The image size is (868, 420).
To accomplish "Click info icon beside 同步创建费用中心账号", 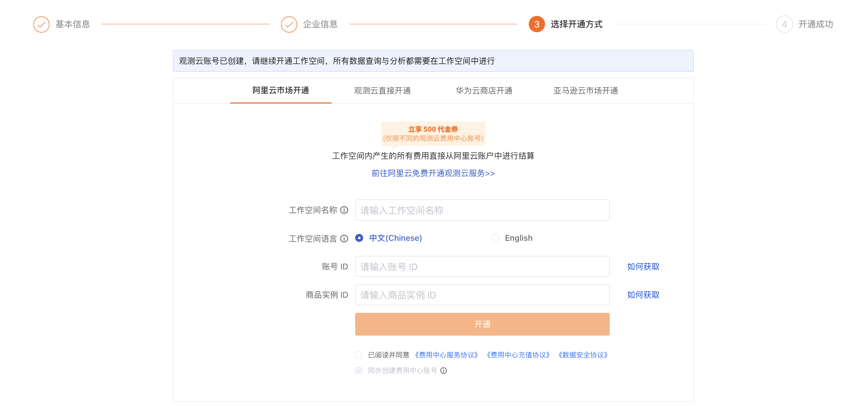I will pos(444,370).
